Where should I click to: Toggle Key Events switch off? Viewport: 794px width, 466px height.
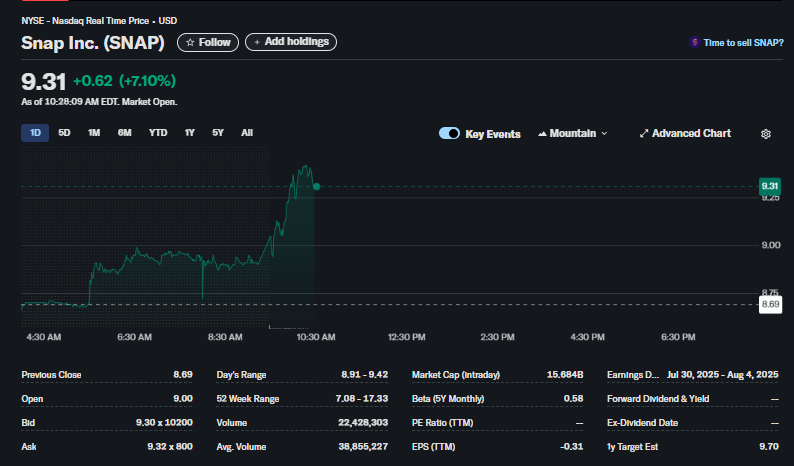pos(449,133)
